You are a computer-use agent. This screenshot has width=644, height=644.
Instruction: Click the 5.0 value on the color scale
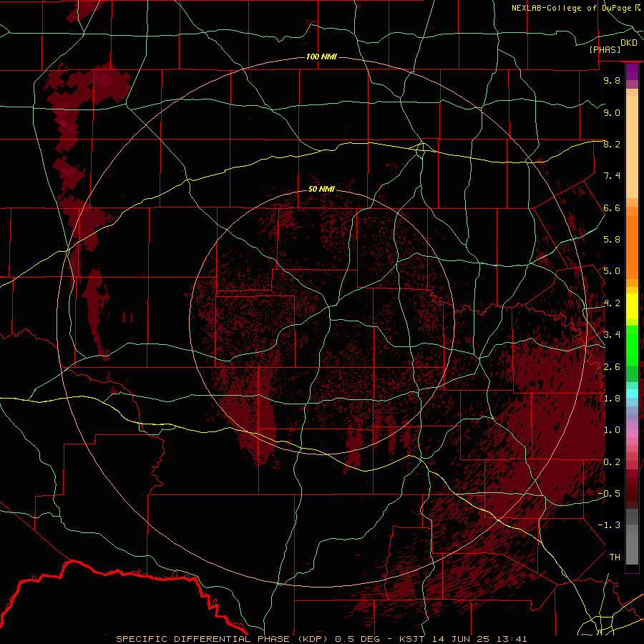(612, 271)
